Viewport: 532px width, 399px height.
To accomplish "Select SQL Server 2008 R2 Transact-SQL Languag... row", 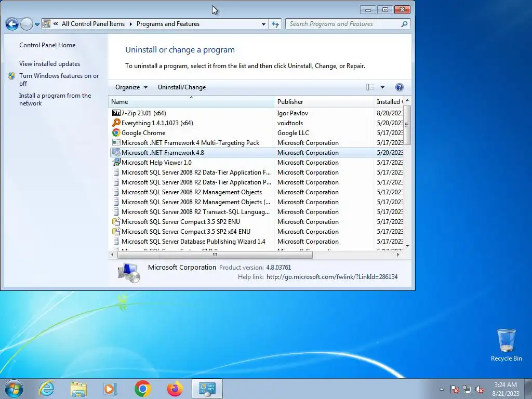I will tap(257, 212).
